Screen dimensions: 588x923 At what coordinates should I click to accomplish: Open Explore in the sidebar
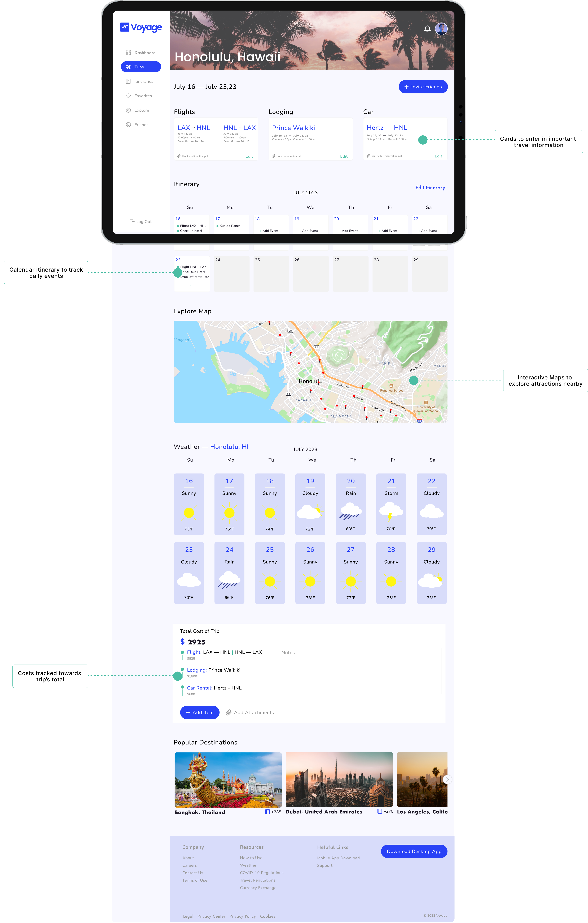(x=138, y=110)
